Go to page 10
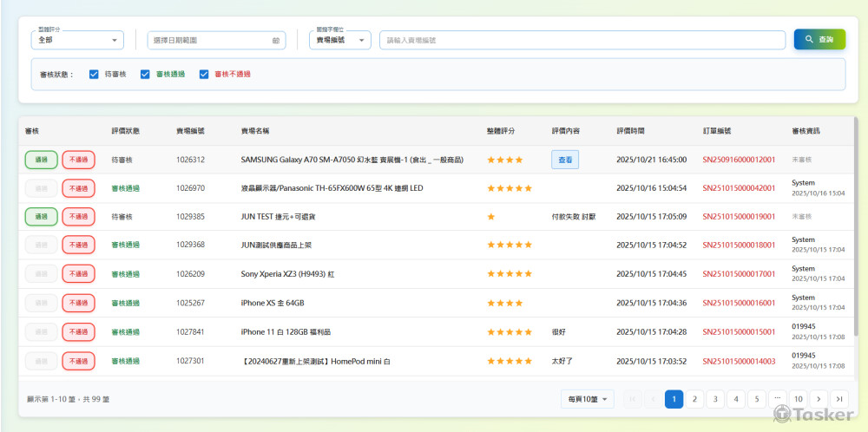The height and width of the screenshot is (432, 868). point(799,399)
